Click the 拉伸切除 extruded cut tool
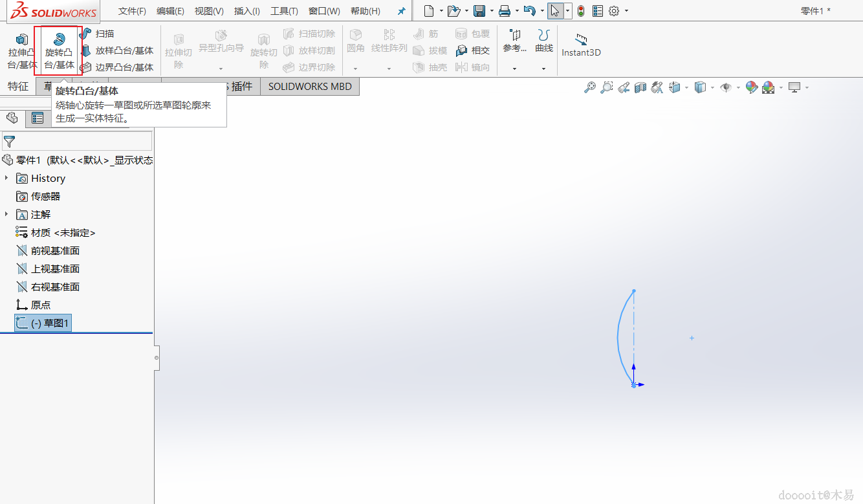This screenshot has width=863, height=504. click(x=179, y=51)
